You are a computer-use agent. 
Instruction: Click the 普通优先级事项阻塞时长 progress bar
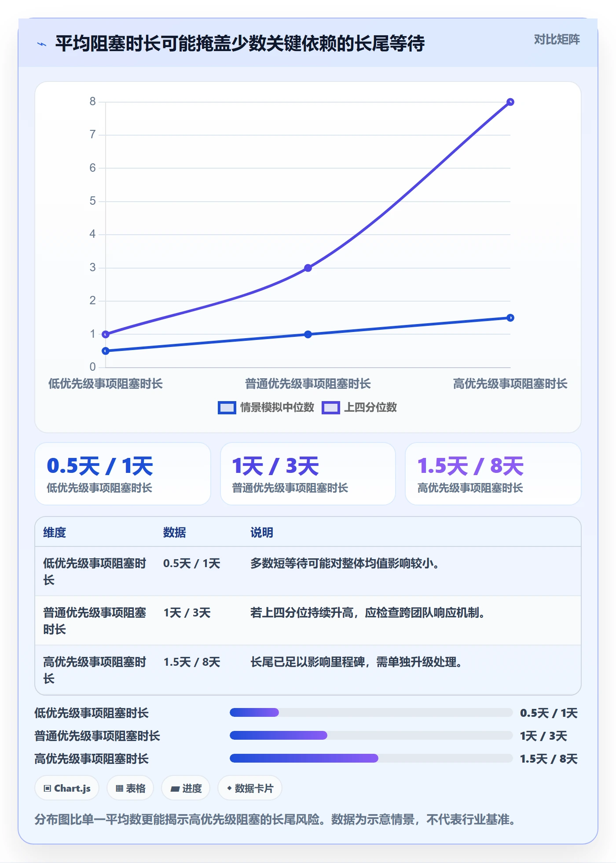371,735
